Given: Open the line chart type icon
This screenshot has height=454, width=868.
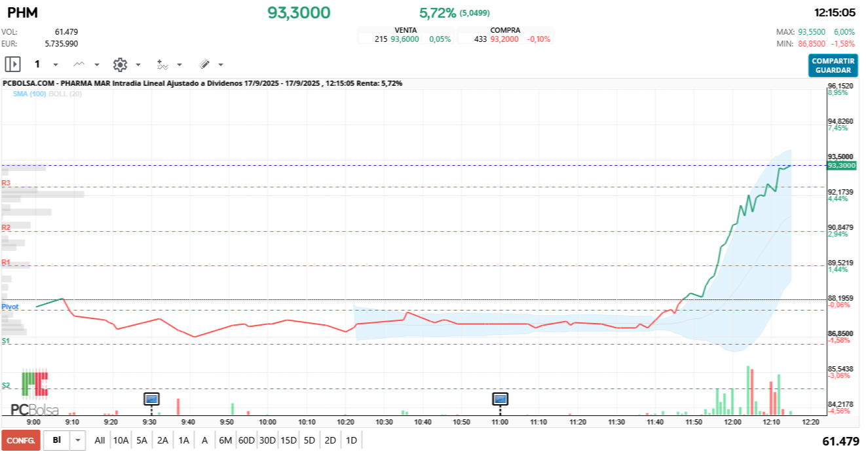Looking at the screenshot, I should (79, 64).
